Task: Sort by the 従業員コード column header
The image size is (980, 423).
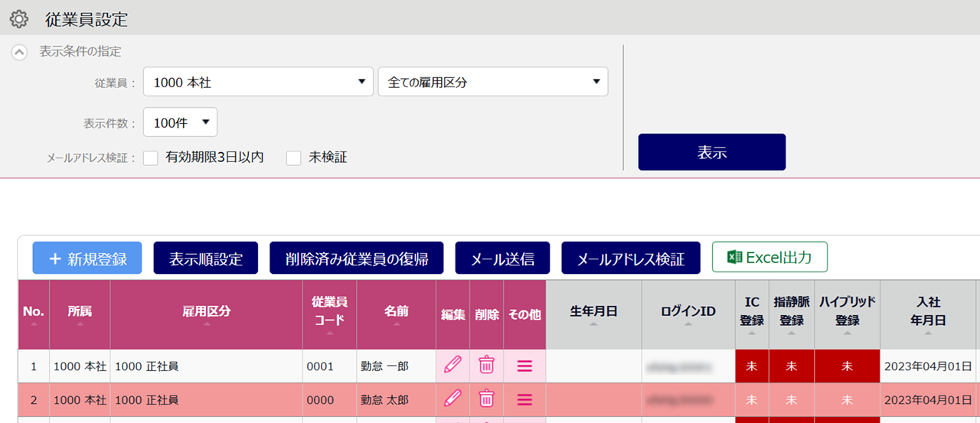Action: click(x=329, y=314)
